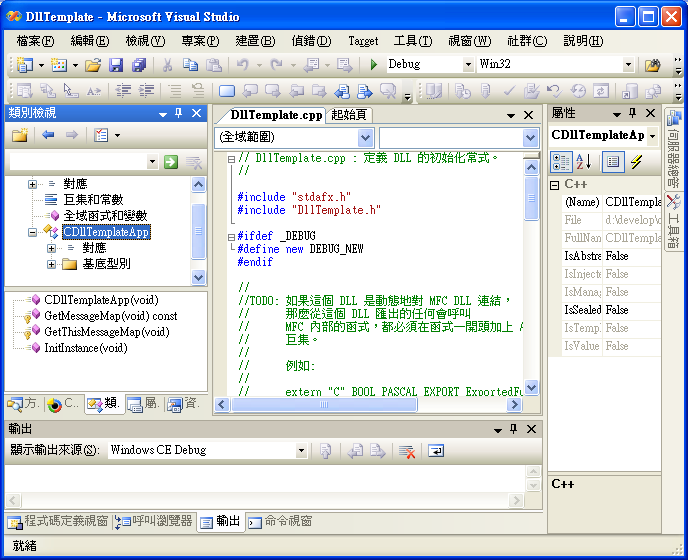Select GetMessageMap(void) const member

tap(111, 316)
